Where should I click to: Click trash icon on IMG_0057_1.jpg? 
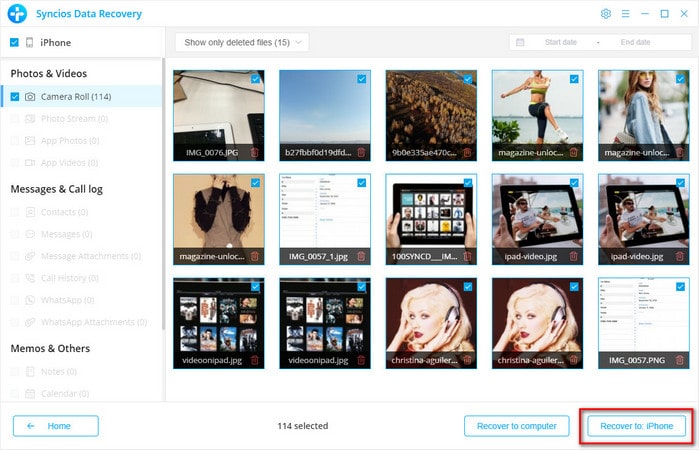(x=360, y=257)
